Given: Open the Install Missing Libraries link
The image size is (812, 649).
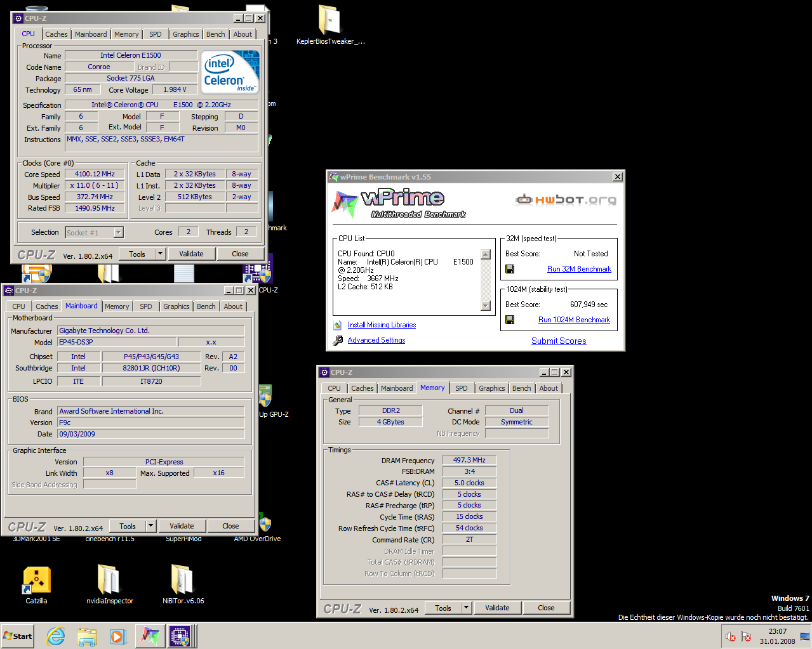Looking at the screenshot, I should point(382,325).
